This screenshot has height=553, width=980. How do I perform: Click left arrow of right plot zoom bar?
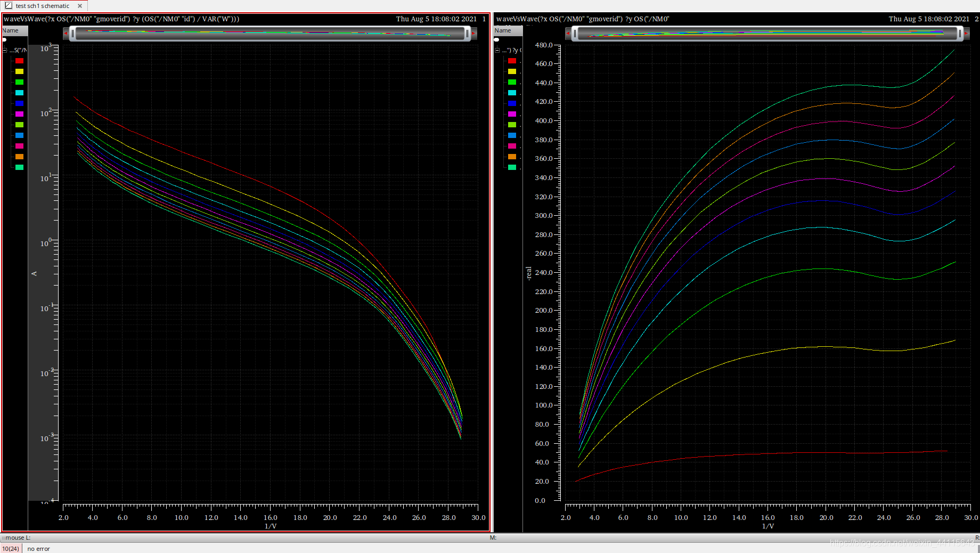point(568,34)
